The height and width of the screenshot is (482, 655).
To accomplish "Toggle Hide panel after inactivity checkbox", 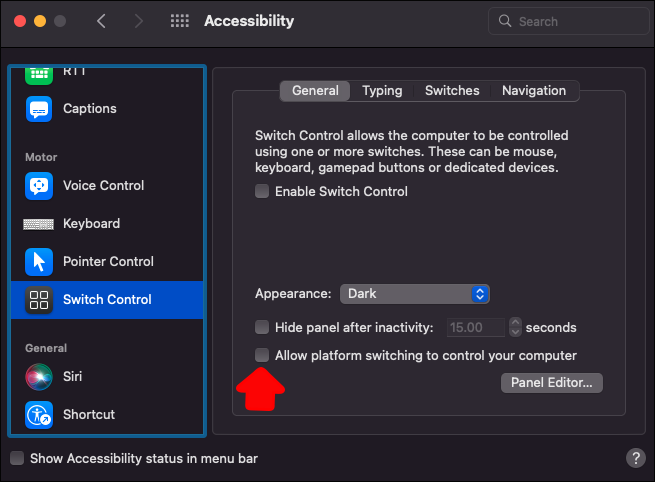I will click(x=262, y=327).
